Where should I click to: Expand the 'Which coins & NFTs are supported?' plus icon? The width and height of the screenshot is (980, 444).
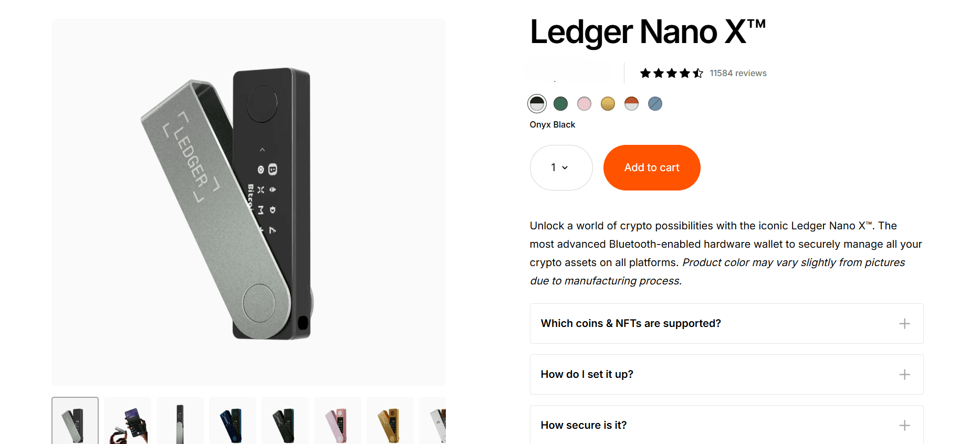[904, 324]
